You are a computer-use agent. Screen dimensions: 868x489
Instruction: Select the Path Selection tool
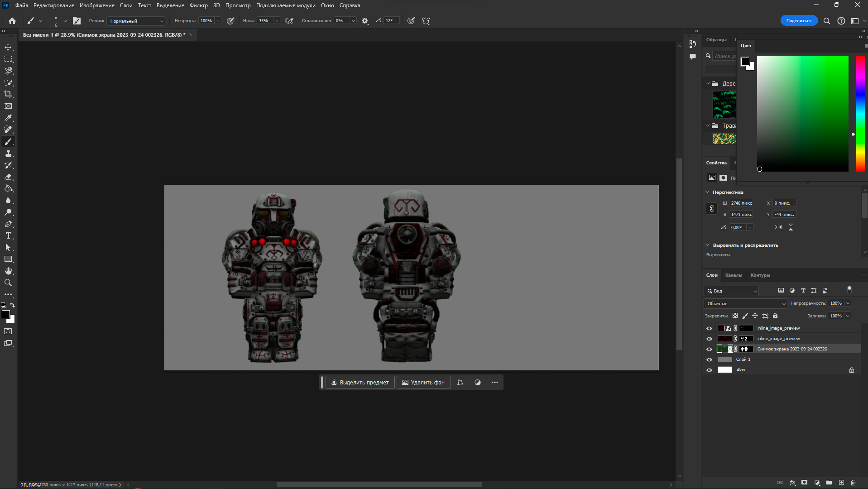tap(8, 247)
